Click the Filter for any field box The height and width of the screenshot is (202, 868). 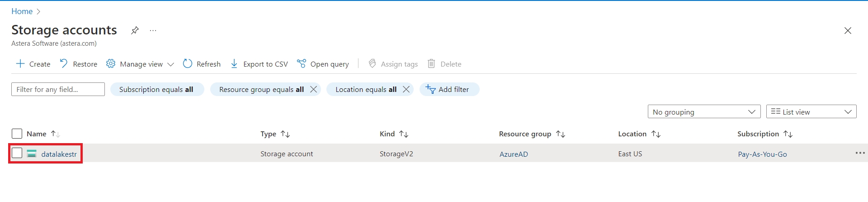click(x=58, y=89)
